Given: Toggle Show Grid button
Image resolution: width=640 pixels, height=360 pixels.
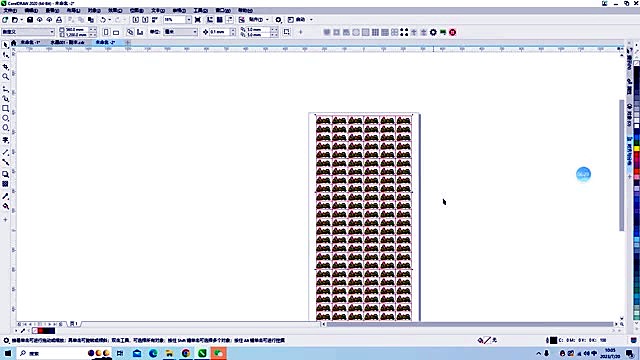Looking at the screenshot, I should pos(220,20).
